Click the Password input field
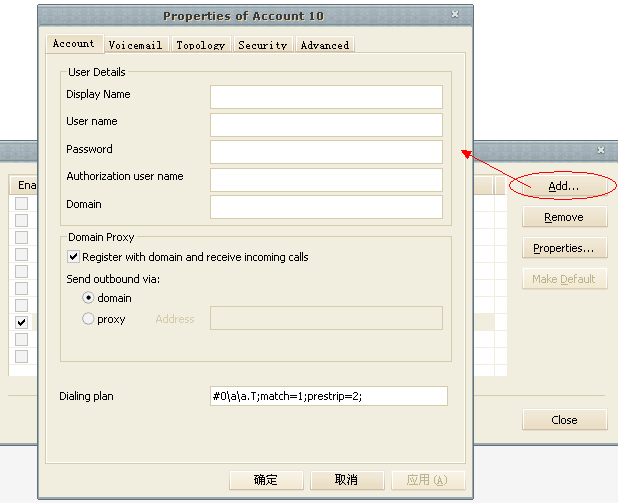618x503 pixels. 326,151
